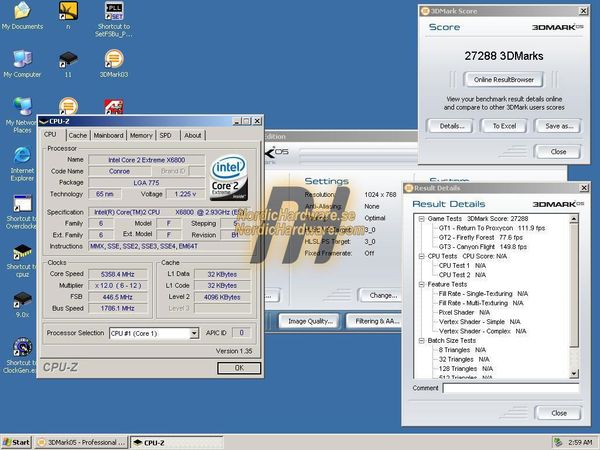Launch the 3DMark03 desktop shortcut

pyautogui.click(x=114, y=58)
